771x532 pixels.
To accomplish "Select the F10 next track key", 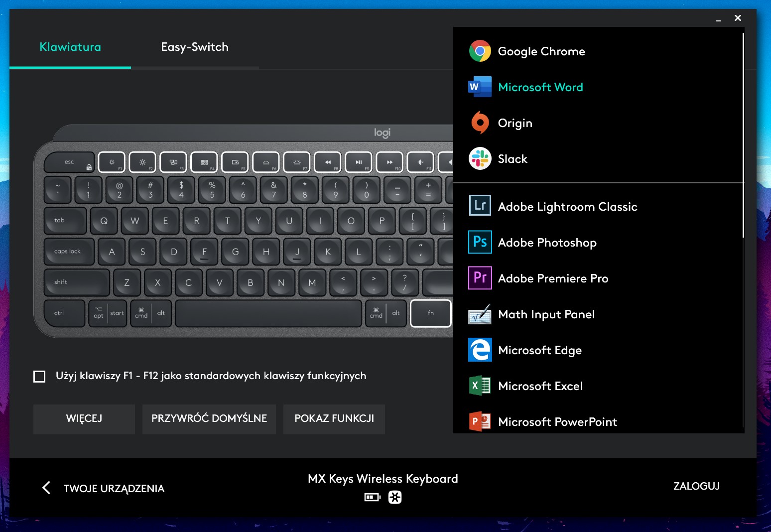I will pos(389,162).
